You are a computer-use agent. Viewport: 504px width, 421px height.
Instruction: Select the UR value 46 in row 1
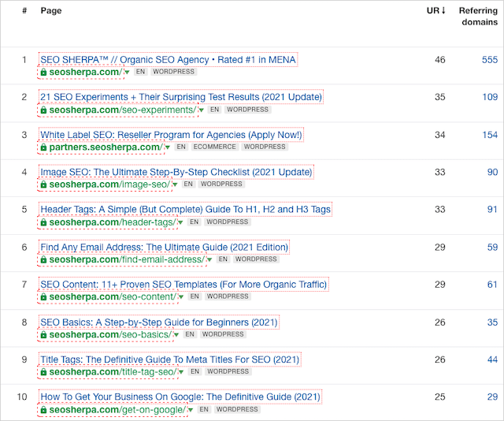point(440,60)
